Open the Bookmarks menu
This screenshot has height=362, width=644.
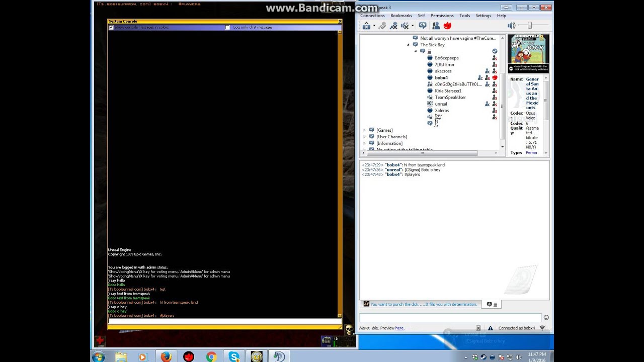(x=401, y=16)
